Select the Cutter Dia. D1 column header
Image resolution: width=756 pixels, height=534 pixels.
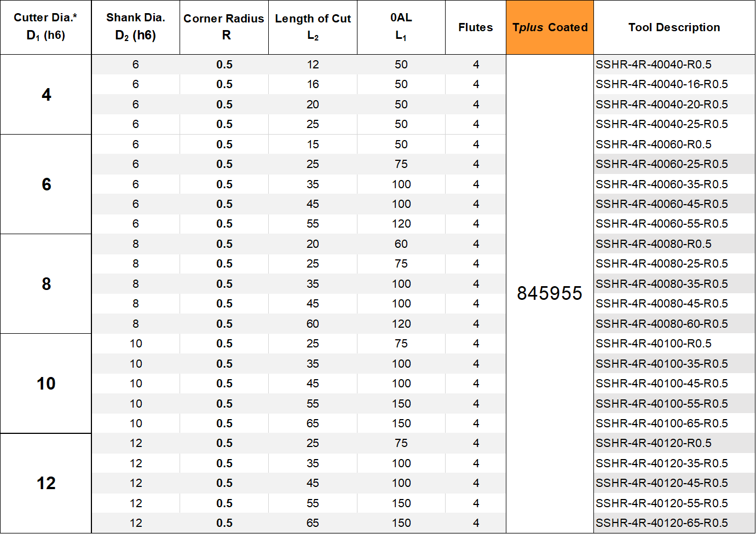click(45, 27)
